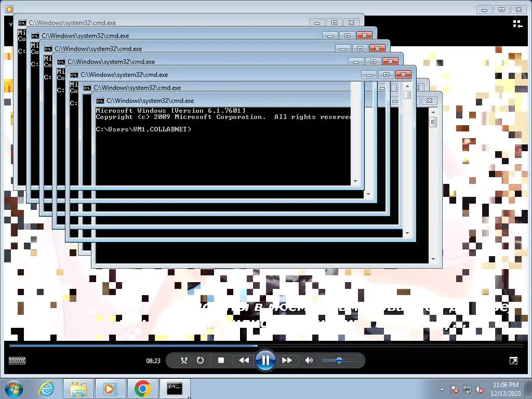The image size is (532, 399).
Task: Open the Action Center flag icon
Action: 455,389
